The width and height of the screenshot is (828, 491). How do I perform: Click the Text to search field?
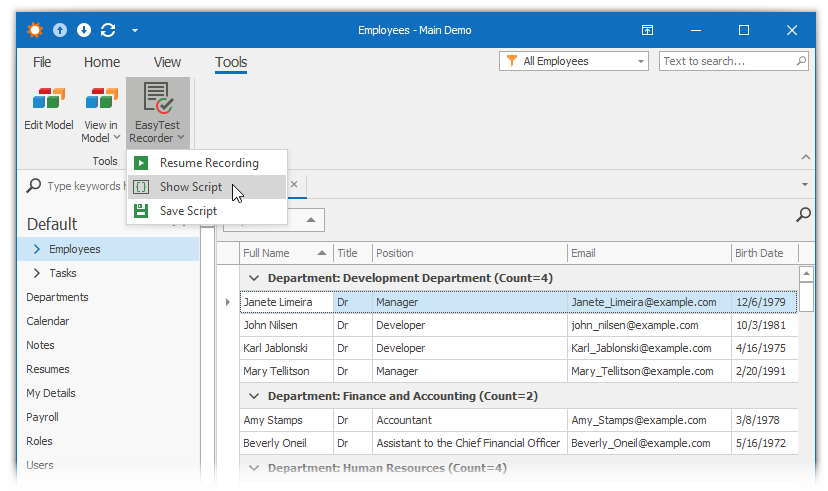[x=727, y=62]
